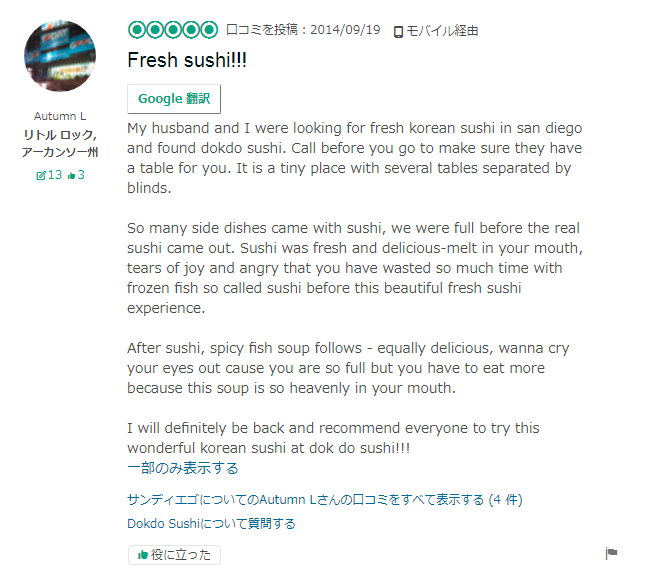
Task: Open the Autumn L username link
Action: tap(60, 116)
